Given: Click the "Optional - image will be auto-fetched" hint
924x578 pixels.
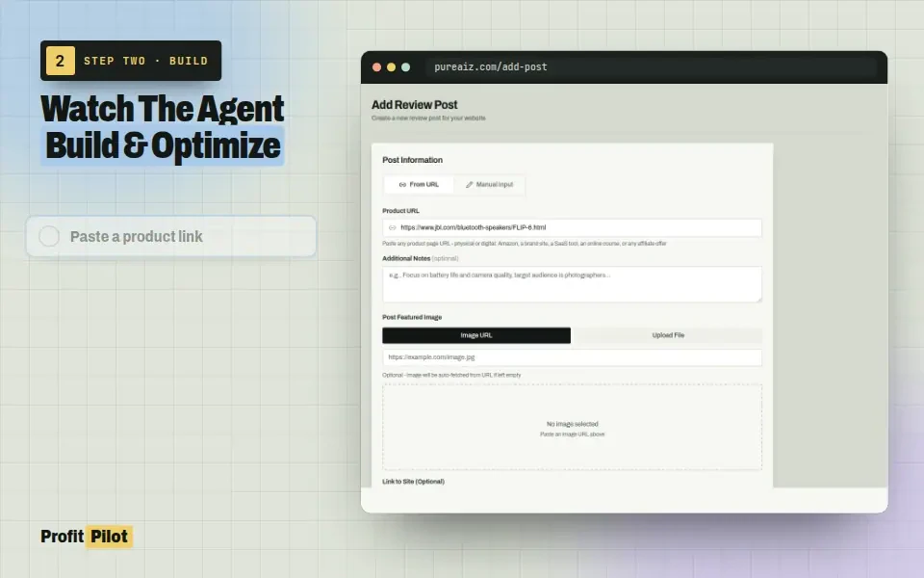Looking at the screenshot, I should click(x=451, y=375).
